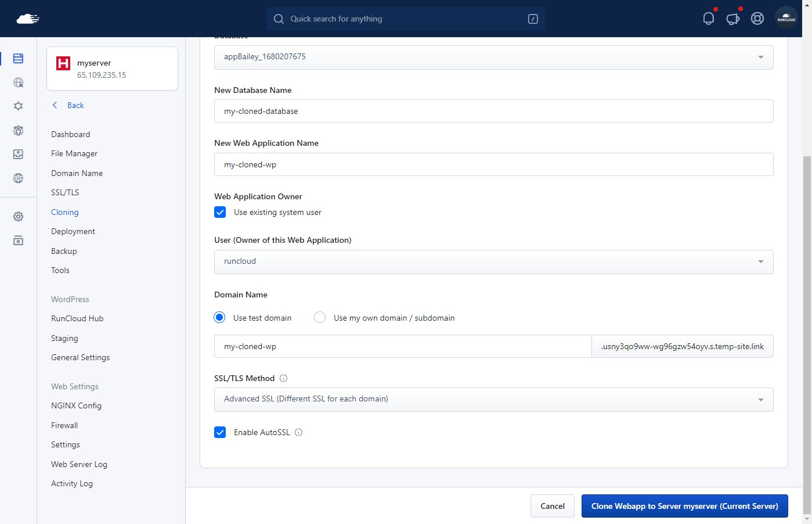Open Staging page

(x=64, y=338)
